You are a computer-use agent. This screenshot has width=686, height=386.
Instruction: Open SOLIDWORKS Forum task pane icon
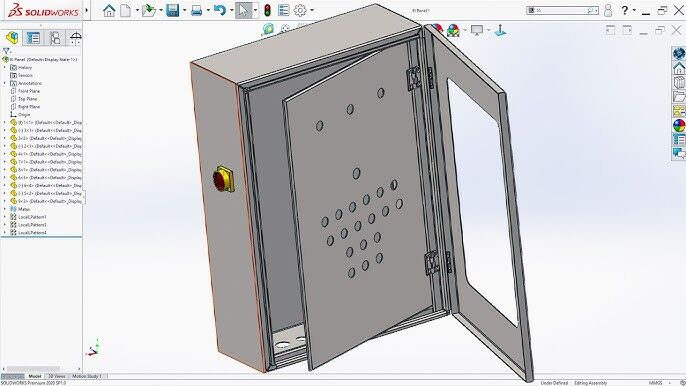[x=679, y=153]
